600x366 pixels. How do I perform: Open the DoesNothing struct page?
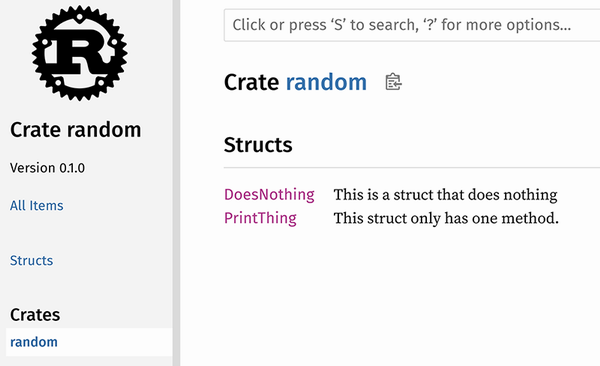(x=269, y=194)
